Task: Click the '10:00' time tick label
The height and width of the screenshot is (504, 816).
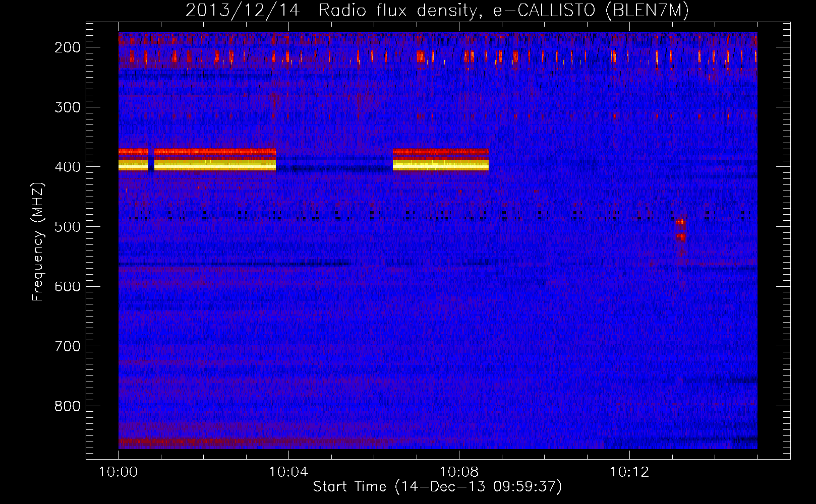Action: [118, 472]
